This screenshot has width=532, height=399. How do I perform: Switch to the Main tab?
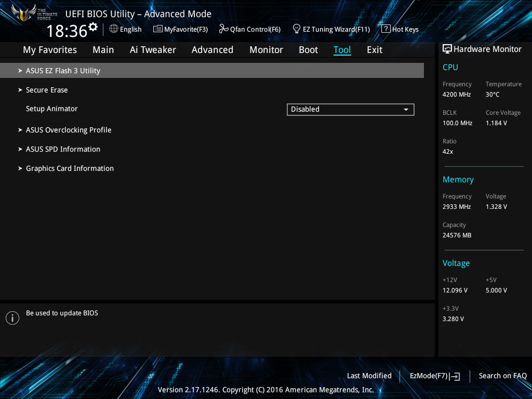point(103,50)
